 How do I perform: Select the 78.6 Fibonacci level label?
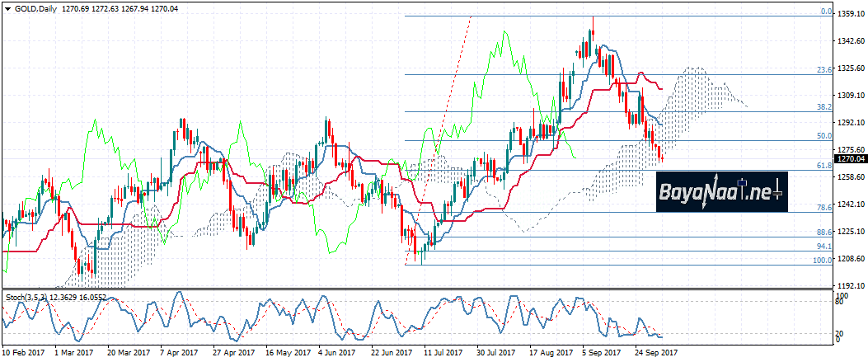click(x=822, y=208)
